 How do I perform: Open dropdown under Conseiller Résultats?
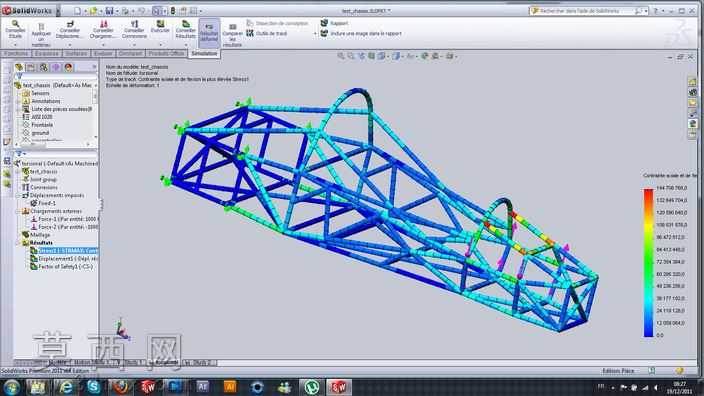coord(185,45)
